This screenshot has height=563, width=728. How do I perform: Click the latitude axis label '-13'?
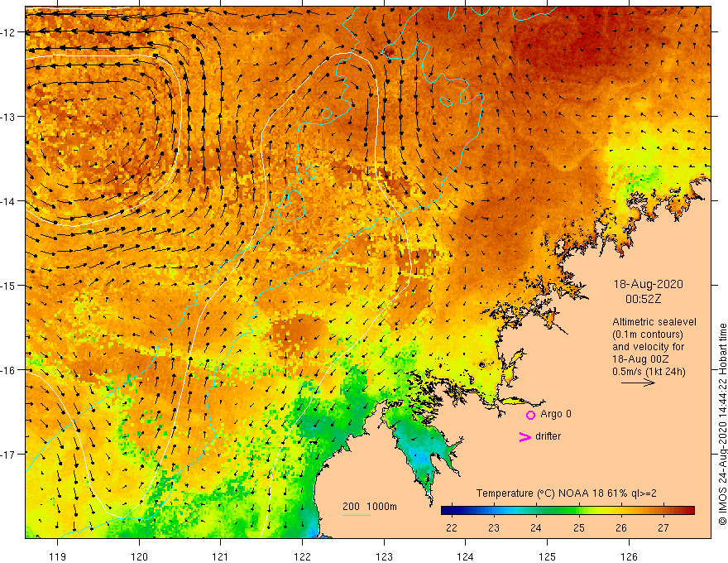9,117
